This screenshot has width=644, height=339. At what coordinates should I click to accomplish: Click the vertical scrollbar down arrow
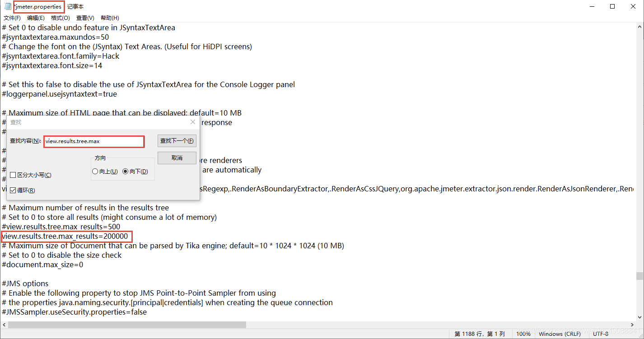(639, 317)
